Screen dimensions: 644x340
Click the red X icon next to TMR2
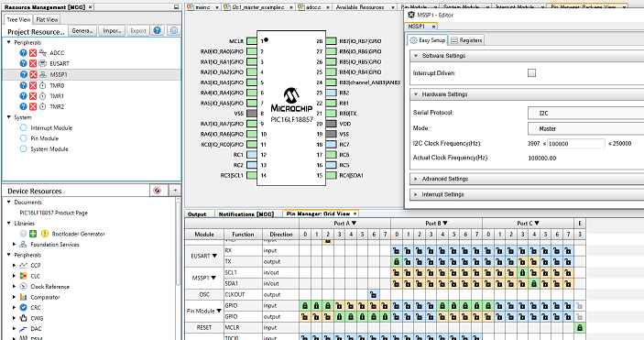click(x=33, y=106)
